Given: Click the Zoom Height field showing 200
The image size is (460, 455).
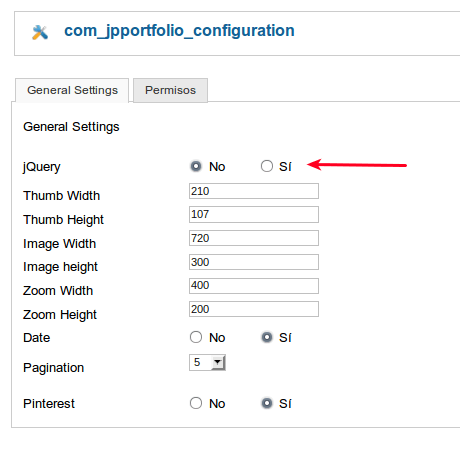Looking at the screenshot, I should (x=254, y=309).
